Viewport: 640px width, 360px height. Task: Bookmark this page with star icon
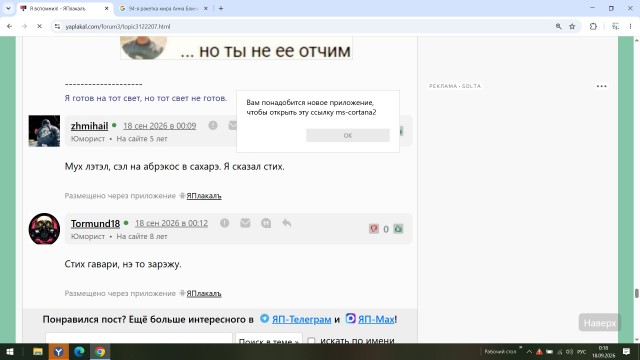pos(572,27)
